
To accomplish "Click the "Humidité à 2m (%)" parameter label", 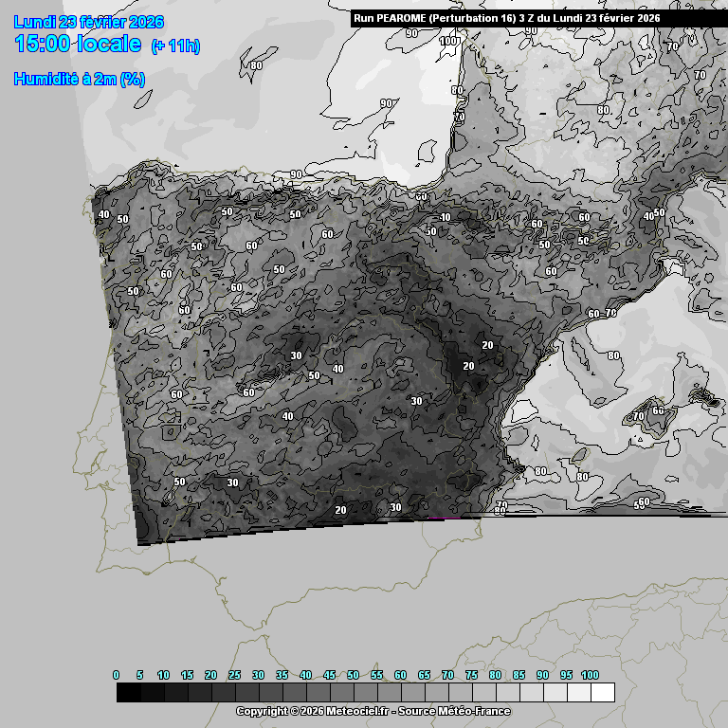I will point(79,80).
